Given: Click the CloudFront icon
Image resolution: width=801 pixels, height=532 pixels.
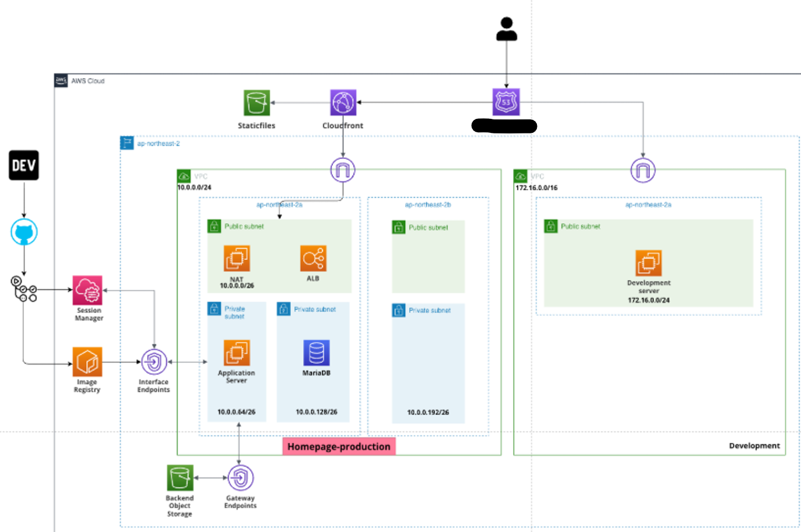Looking at the screenshot, I should (x=343, y=103).
